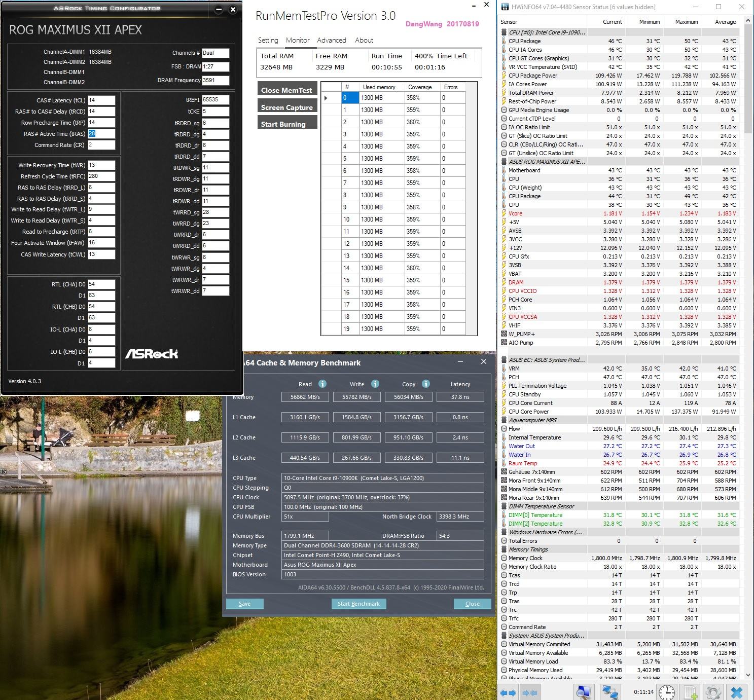Click row selector arrow for row 0 in RunMemTestPro

pyautogui.click(x=331, y=98)
